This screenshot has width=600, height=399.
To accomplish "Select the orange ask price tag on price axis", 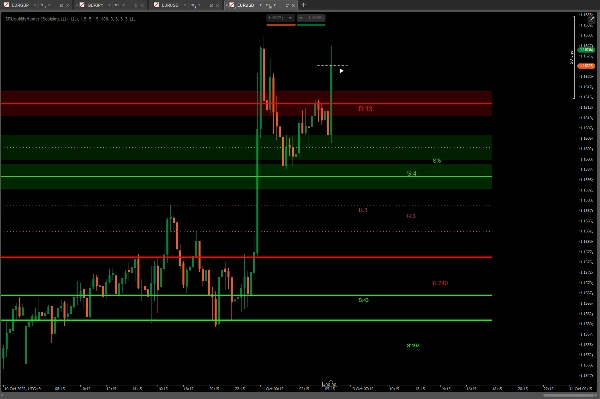I will point(586,66).
